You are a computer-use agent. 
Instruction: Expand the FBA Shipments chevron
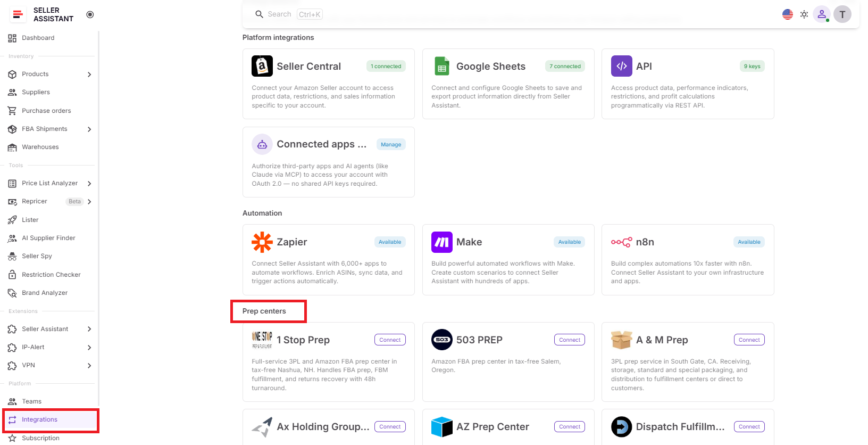89,129
